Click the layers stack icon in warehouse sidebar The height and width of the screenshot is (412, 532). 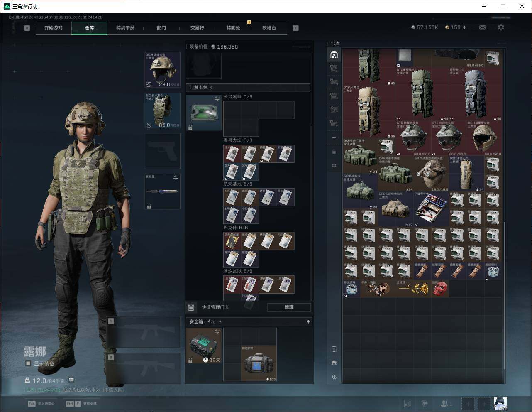(334, 363)
